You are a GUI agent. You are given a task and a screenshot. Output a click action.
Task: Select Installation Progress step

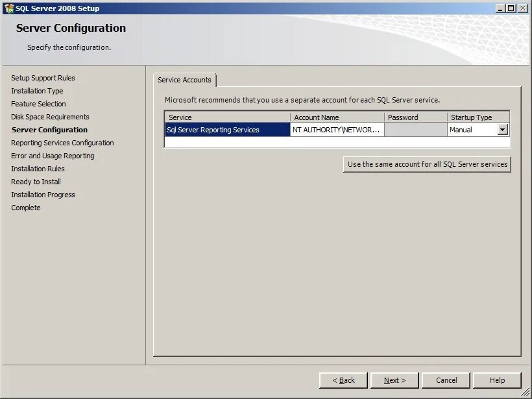[43, 195]
